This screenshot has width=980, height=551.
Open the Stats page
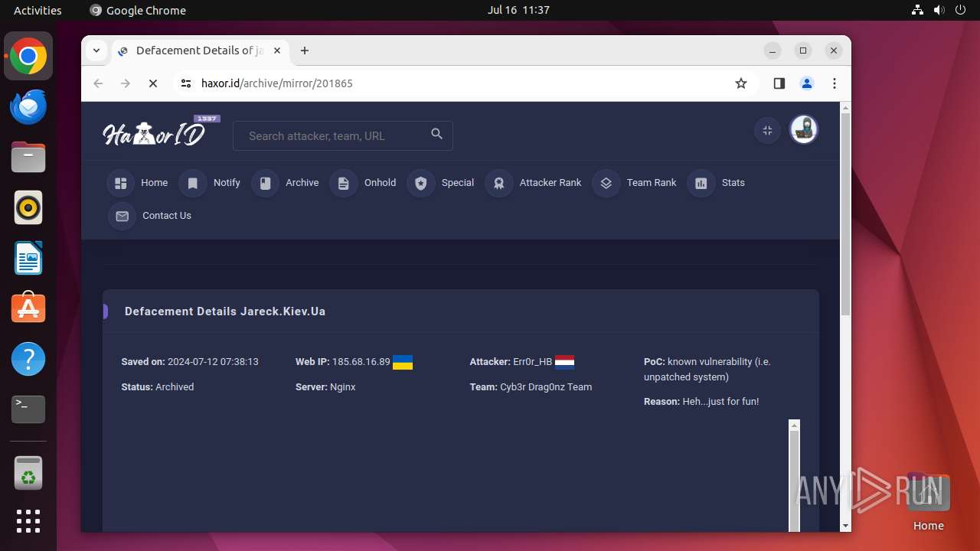716,183
